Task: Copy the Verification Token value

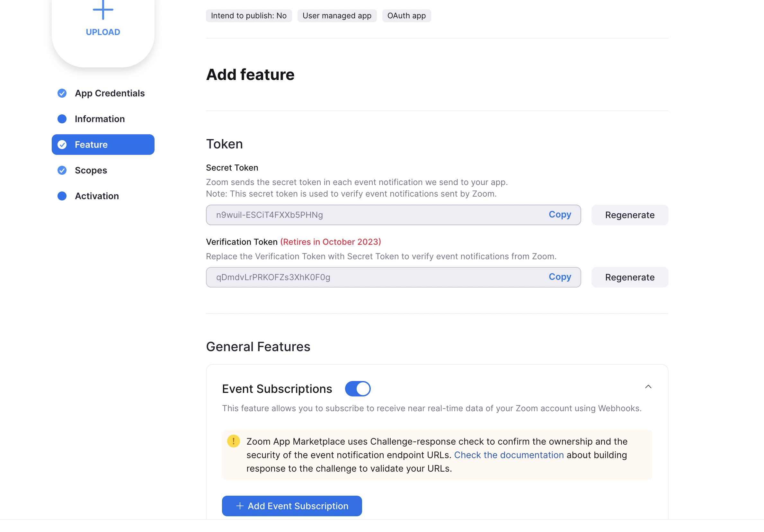Action: (x=560, y=277)
